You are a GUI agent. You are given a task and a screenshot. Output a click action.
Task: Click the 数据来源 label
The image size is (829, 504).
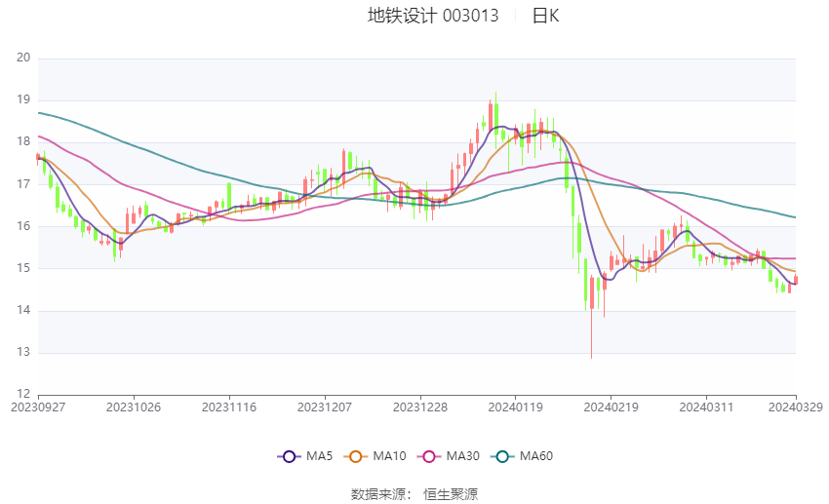click(377, 494)
